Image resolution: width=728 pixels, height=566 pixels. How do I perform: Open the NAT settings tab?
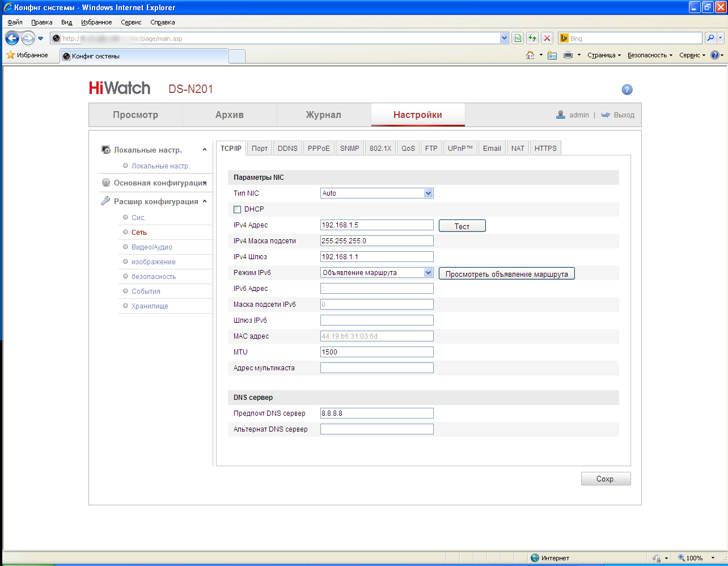[518, 148]
